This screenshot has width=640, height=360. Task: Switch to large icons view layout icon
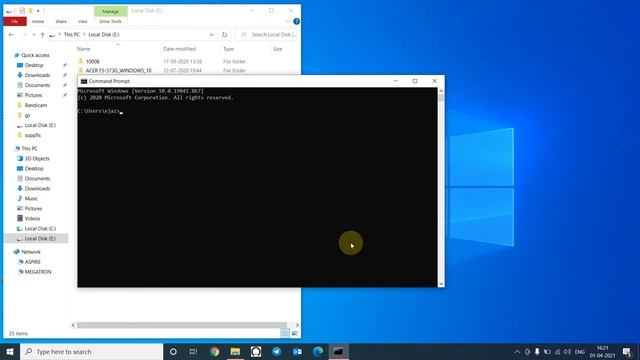(295, 333)
